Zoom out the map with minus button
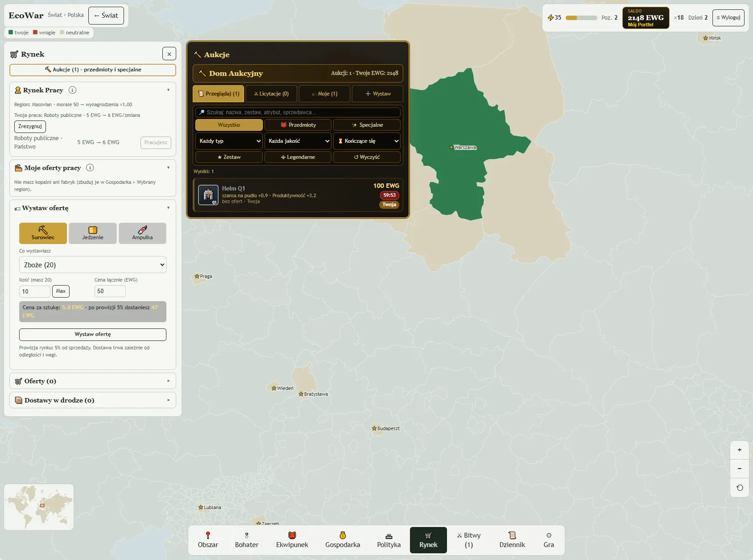The image size is (753, 560). pyautogui.click(x=740, y=469)
